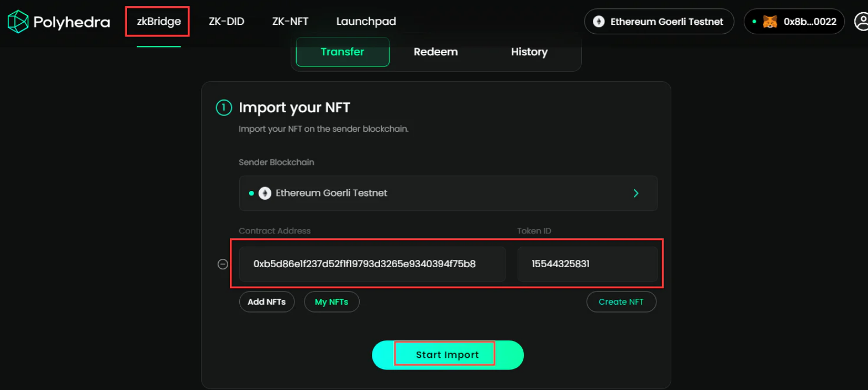Click the Polyhedra logo icon

point(18,22)
